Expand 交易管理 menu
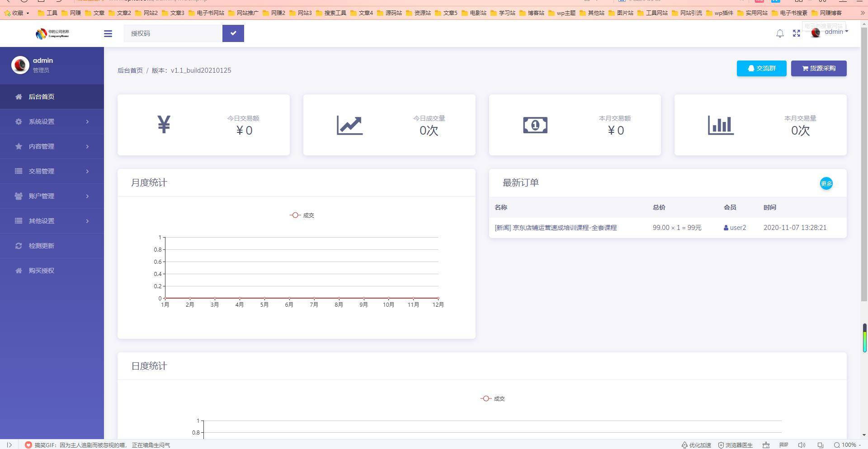868x449 pixels. (52, 171)
